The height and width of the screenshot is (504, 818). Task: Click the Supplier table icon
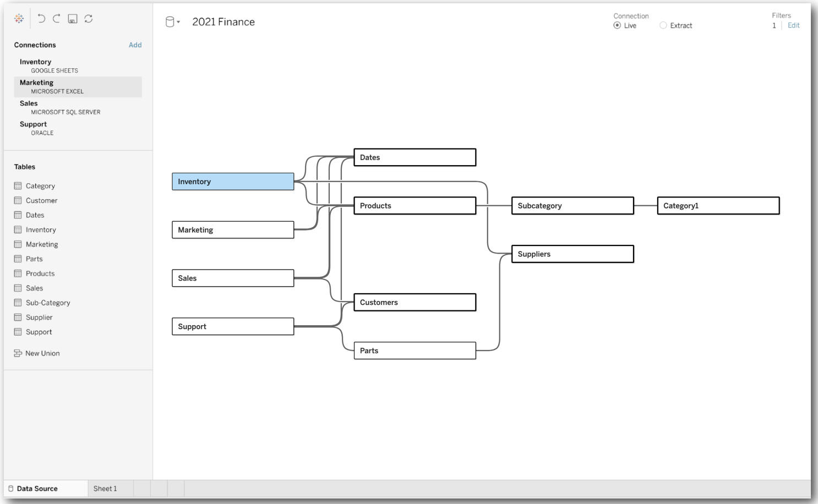18,317
